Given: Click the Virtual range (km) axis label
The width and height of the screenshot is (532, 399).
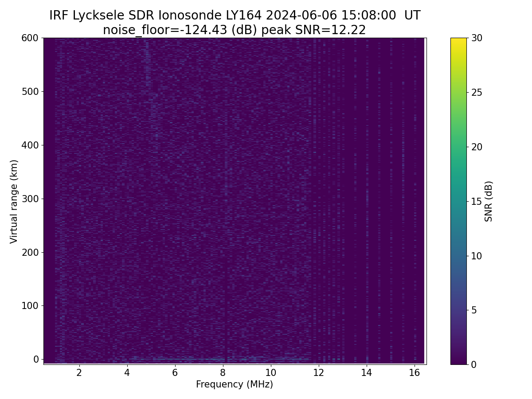Looking at the screenshot, I should click(14, 201).
